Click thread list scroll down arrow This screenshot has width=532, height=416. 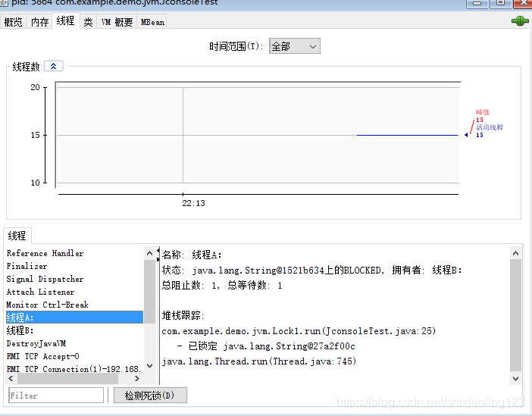[x=149, y=366]
